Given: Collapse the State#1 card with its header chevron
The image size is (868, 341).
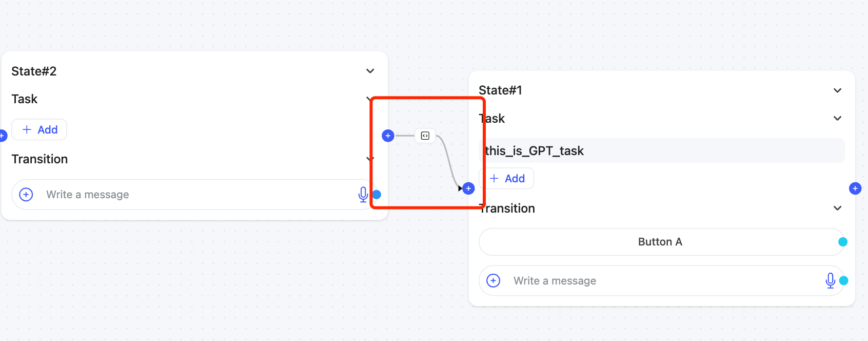Looking at the screenshot, I should [837, 90].
